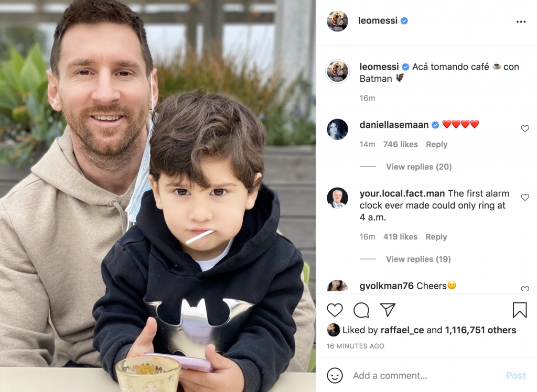Expand View replies (19)
537x392 pixels.
tap(418, 259)
